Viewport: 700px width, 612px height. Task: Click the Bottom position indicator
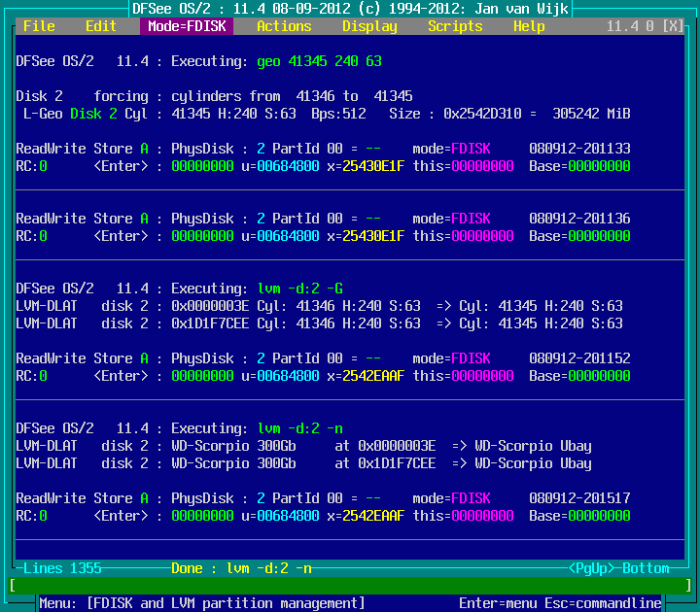click(x=646, y=568)
